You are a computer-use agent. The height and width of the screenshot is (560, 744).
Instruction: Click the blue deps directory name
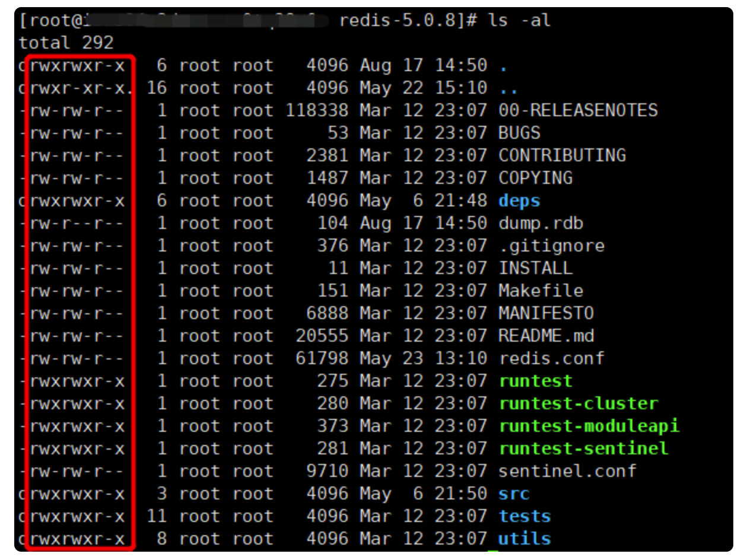tap(519, 201)
